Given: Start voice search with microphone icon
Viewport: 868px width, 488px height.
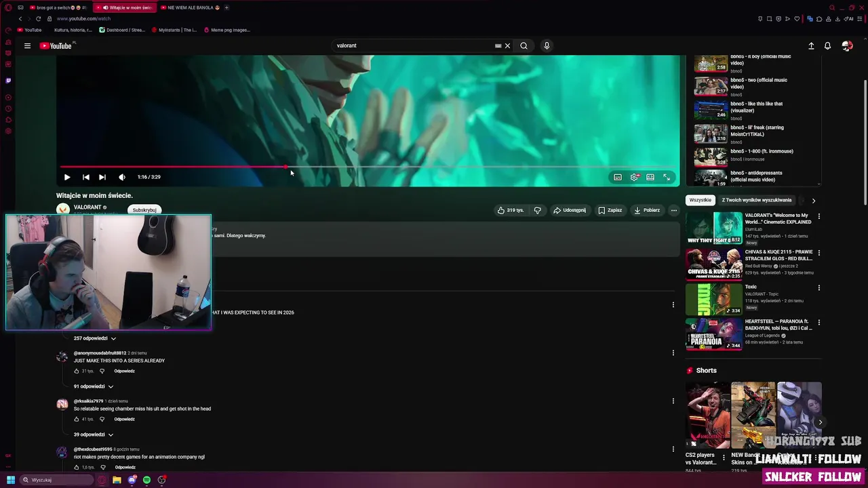Looking at the screenshot, I should coord(547,46).
